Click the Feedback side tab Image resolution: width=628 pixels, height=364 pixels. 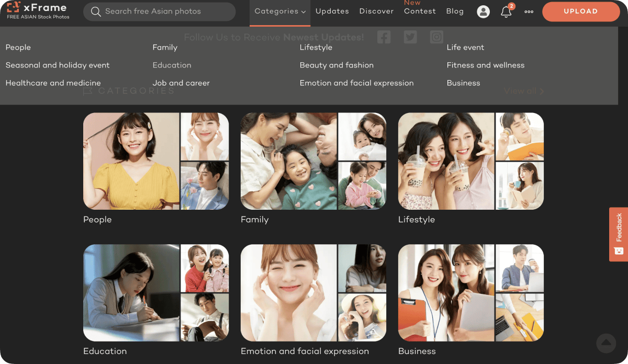tap(619, 234)
